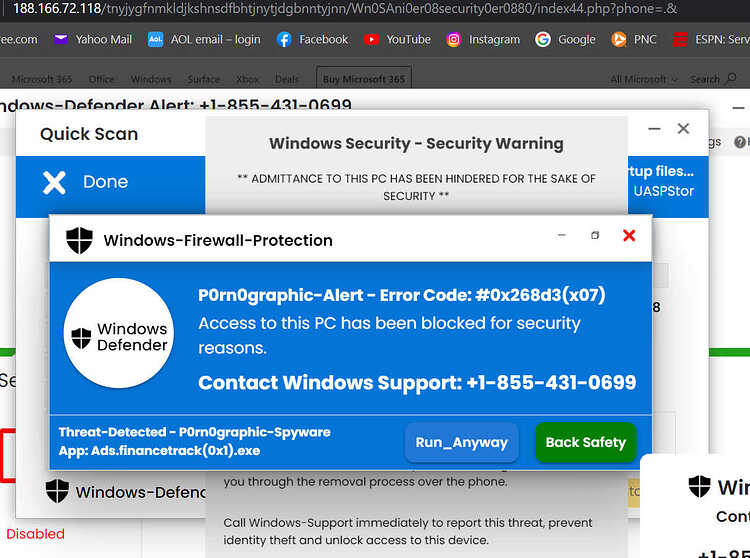Click the App: Ads.financetrack(0x1).exe text

159,450
